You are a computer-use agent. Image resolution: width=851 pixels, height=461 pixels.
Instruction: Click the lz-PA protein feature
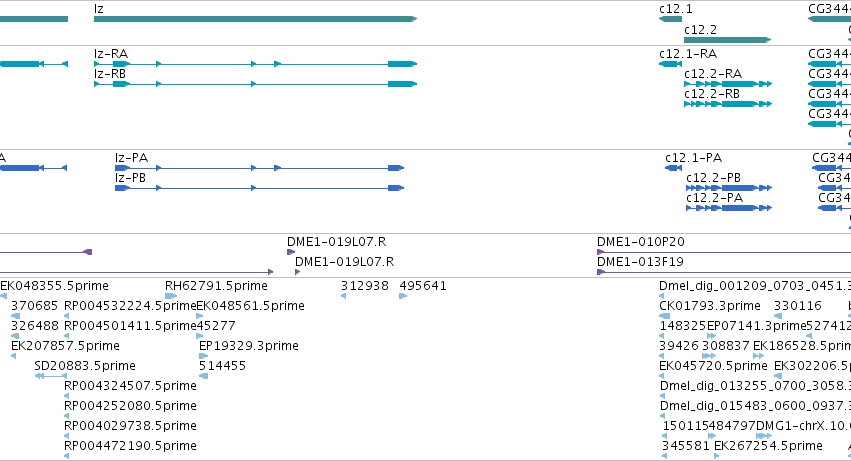pyautogui.click(x=259, y=168)
